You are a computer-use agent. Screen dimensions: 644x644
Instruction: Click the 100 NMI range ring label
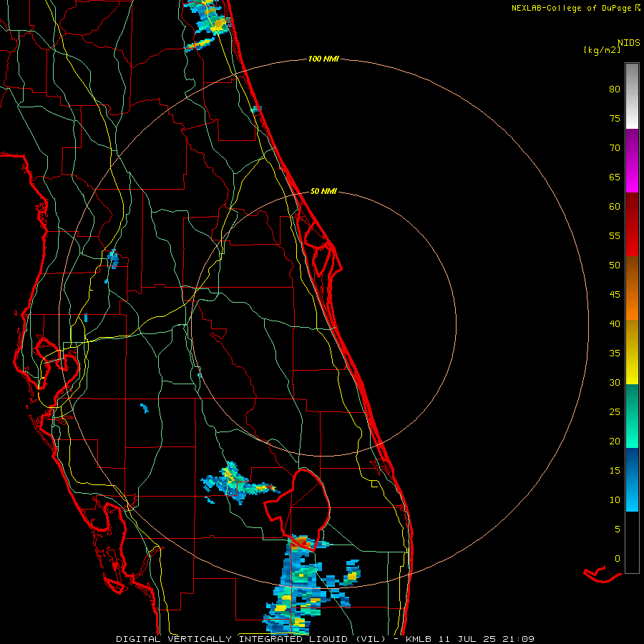click(323, 59)
